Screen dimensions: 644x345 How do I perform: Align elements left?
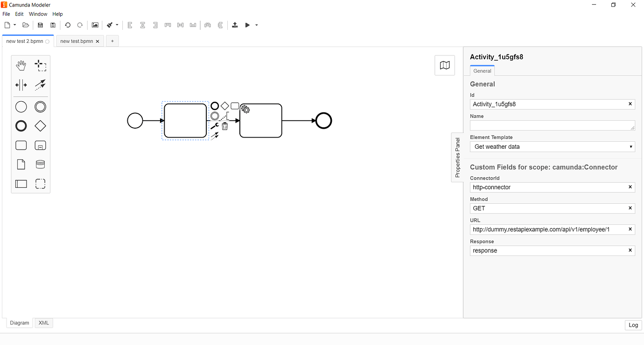(130, 25)
